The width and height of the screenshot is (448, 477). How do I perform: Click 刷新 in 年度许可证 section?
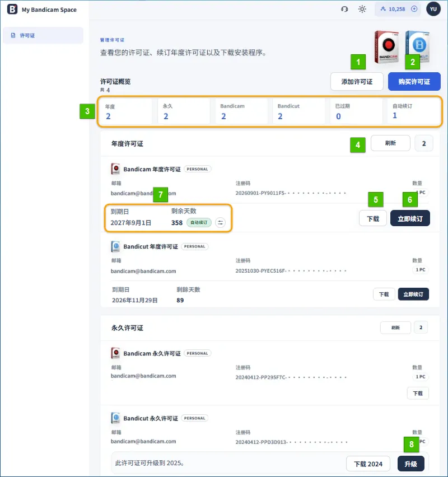tap(390, 143)
